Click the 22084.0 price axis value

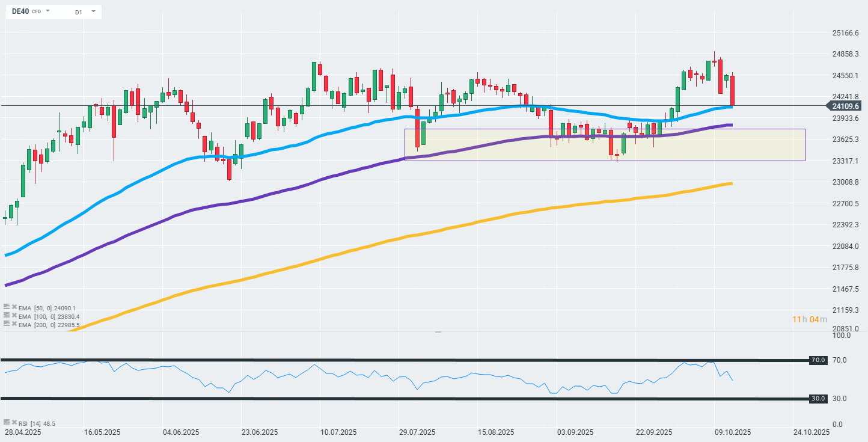(846, 246)
